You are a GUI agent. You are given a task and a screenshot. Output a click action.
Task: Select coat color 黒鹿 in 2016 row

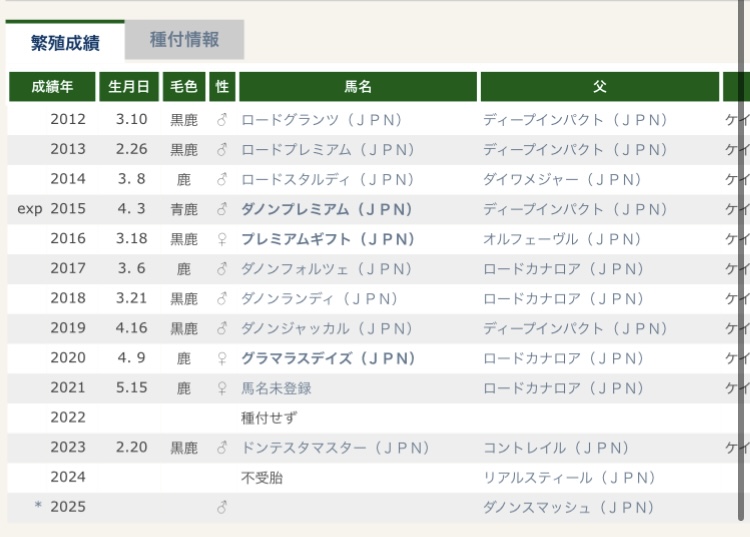[x=184, y=239]
